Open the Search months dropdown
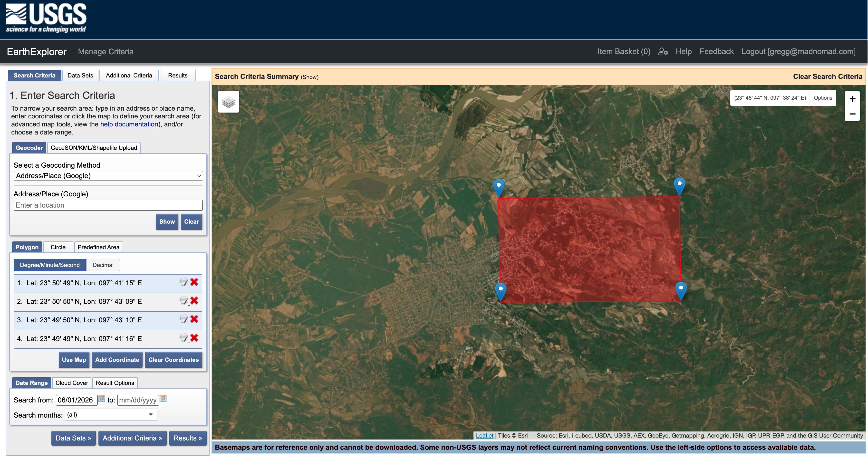Image resolution: width=868 pixels, height=459 pixels. (x=111, y=415)
